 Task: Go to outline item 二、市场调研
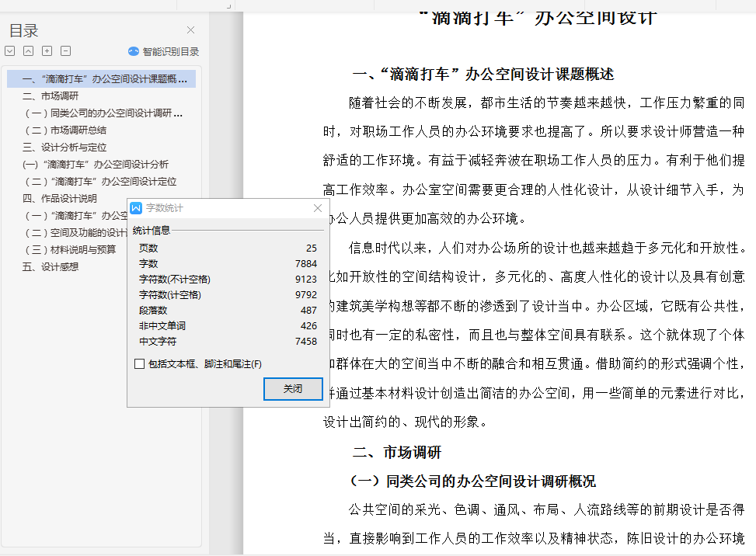(x=51, y=96)
